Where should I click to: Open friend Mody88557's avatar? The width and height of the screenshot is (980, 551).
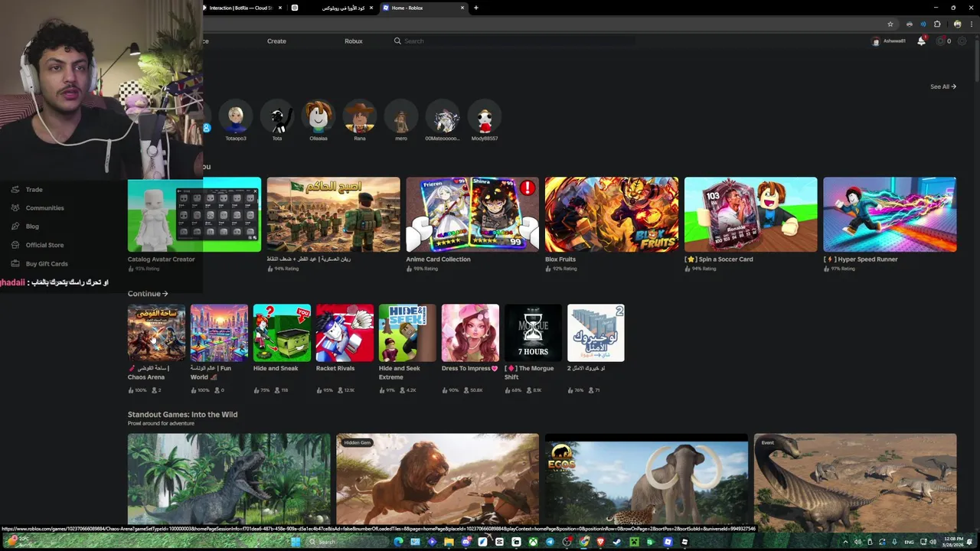[x=485, y=117]
